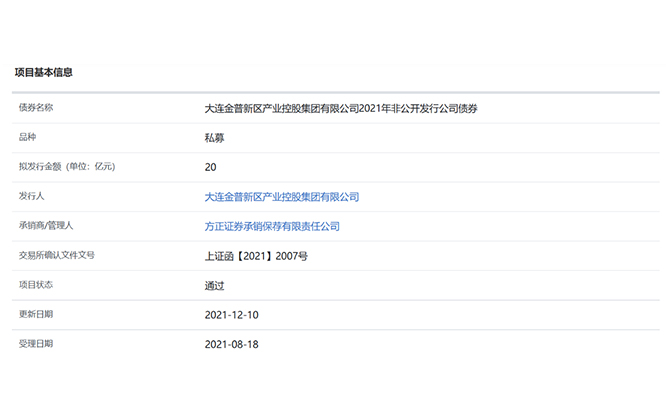Viewport: 670px width, 418px height.
Task: Click the 承销商/管理人 row label
Action: pyautogui.click(x=46, y=226)
